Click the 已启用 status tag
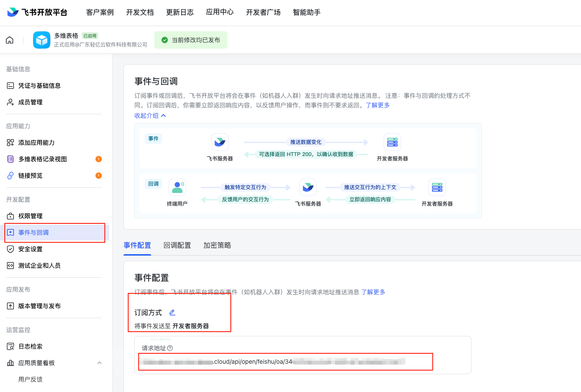This screenshot has height=392, width=581. coord(90,36)
